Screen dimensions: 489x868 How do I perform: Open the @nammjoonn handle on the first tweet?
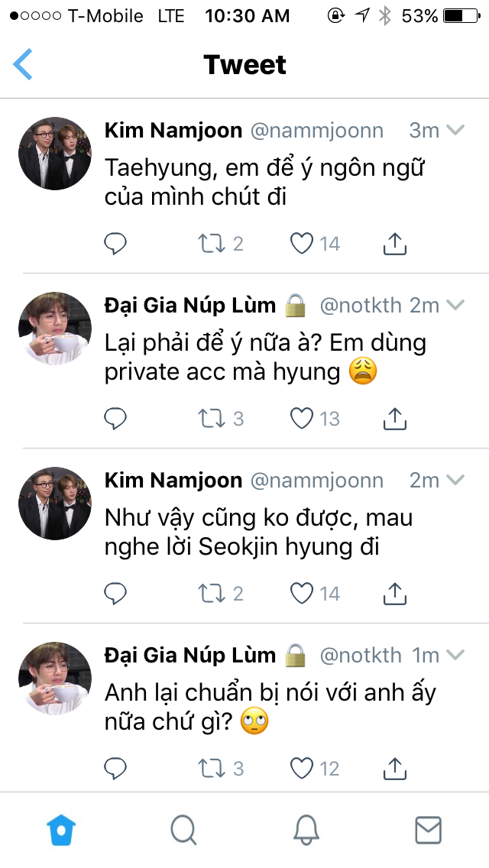(x=317, y=131)
